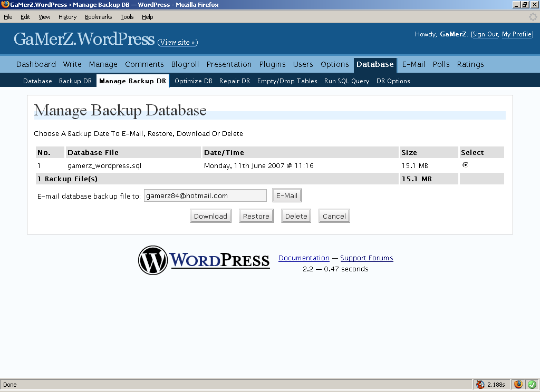The image size is (540, 392).
Task: Open the Run SQL Query subpage
Action: [x=346, y=81]
